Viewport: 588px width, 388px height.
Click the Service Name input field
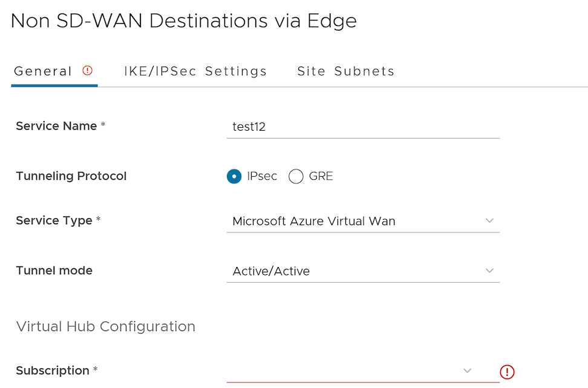(x=363, y=127)
